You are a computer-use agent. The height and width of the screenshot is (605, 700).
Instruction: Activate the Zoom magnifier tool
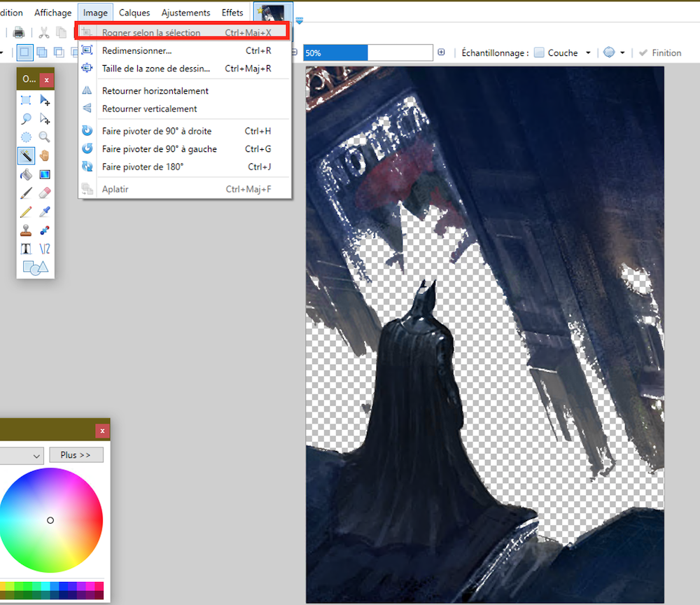click(45, 137)
